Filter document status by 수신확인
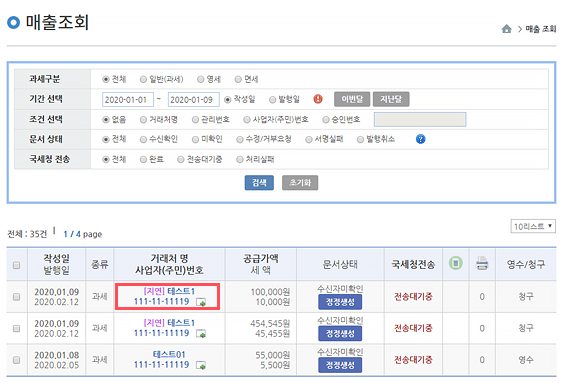Viewport: 563px width, 383px height. coord(143,139)
